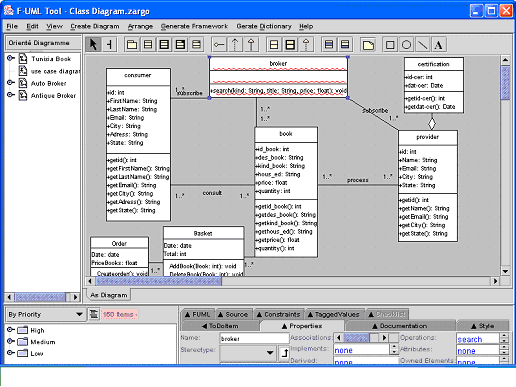Click the Medium priority folder icon
The width and height of the screenshot is (516, 387).
pos(22,342)
